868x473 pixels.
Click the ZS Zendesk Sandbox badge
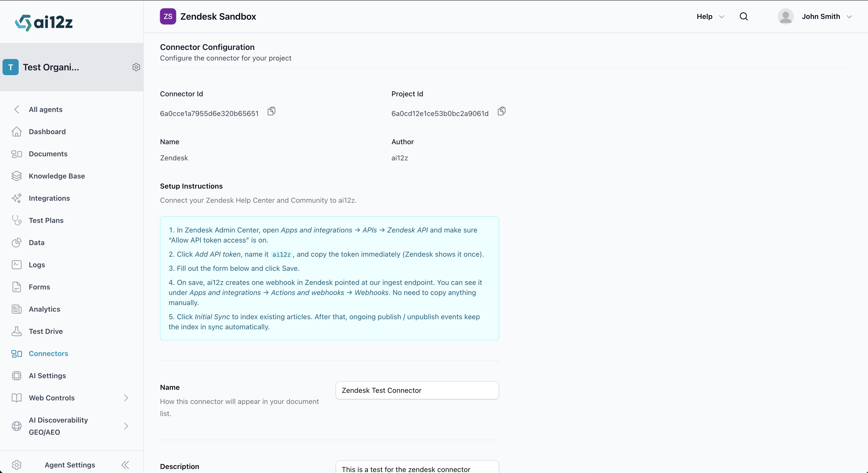(168, 16)
